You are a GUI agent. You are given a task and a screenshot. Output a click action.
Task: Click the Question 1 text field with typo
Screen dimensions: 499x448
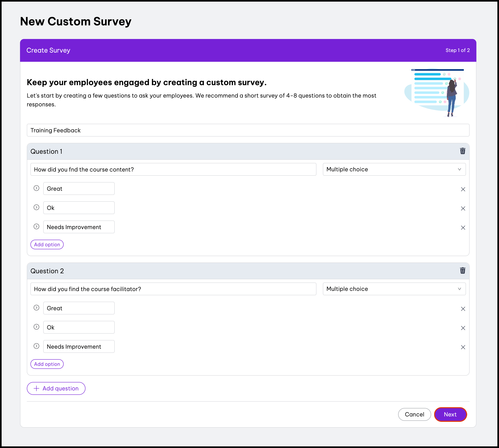pos(173,169)
